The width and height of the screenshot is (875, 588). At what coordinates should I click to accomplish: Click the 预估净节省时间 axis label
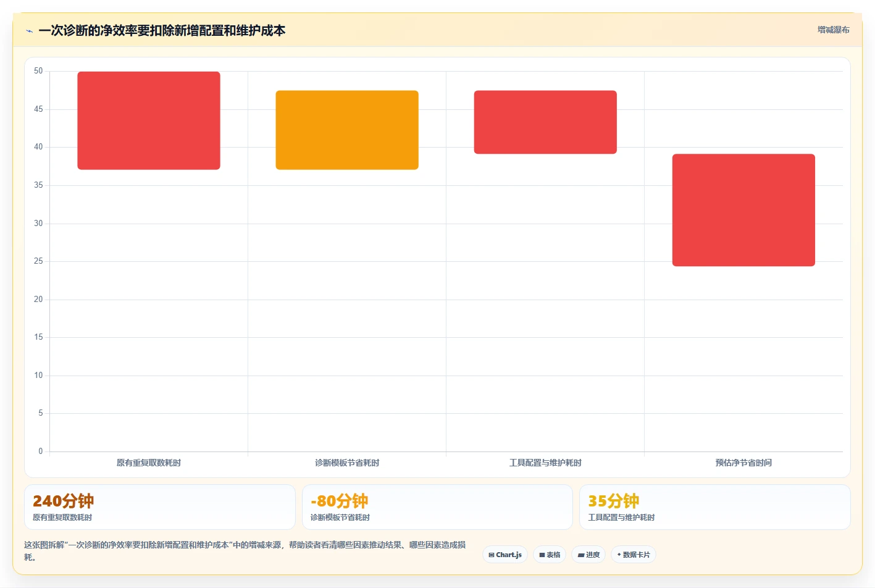click(743, 463)
